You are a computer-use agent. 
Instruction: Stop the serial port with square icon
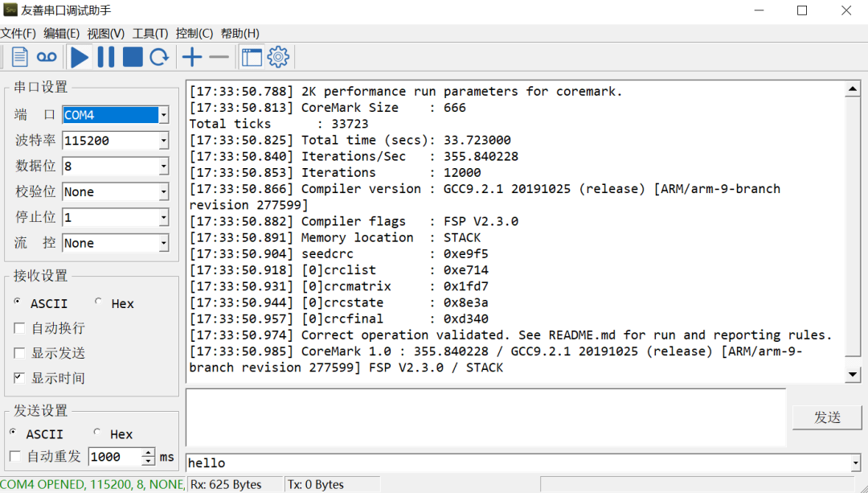(x=133, y=57)
